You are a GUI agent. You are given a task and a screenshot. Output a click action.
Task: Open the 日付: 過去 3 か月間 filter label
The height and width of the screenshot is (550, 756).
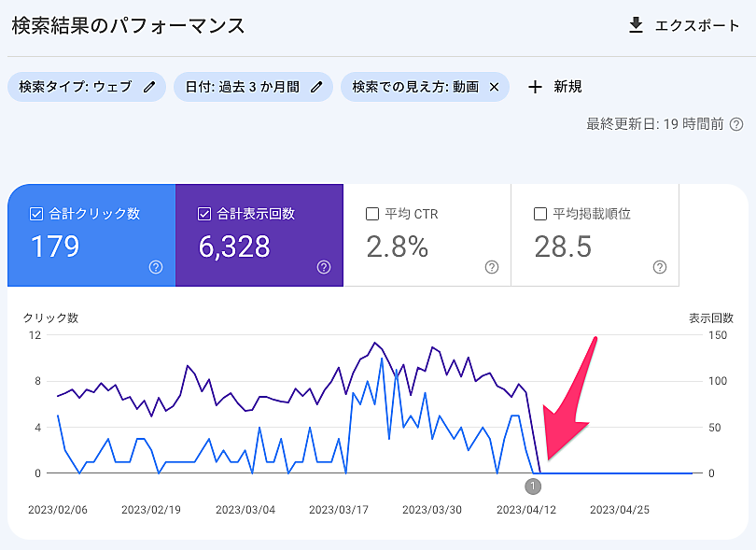(242, 87)
